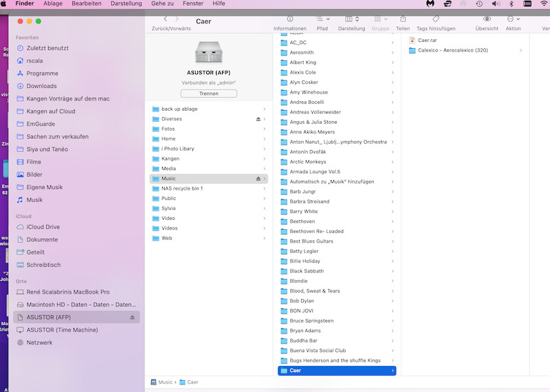Click the Time Machine menu bar icon
This screenshot has width=550, height=392.
click(479, 3)
